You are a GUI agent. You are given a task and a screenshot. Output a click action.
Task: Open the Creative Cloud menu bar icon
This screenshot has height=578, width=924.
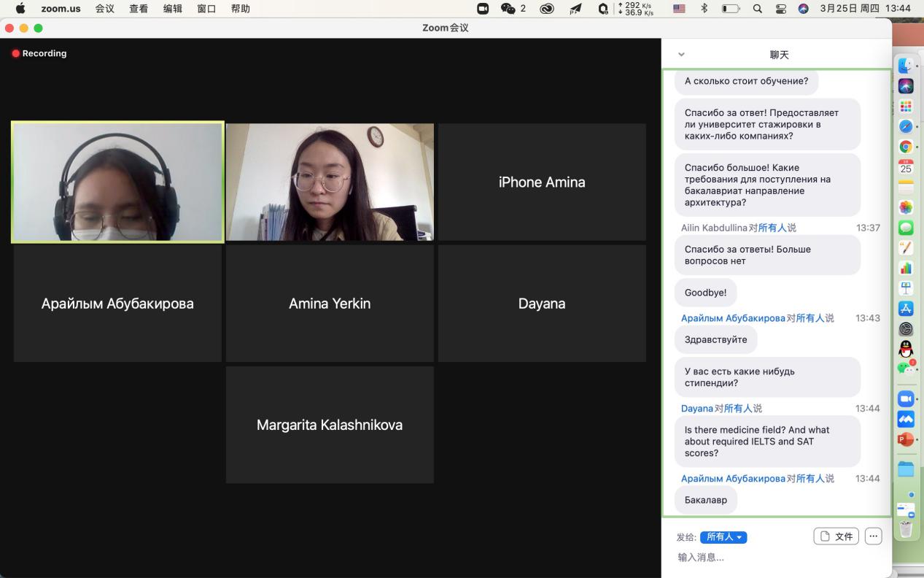point(547,9)
